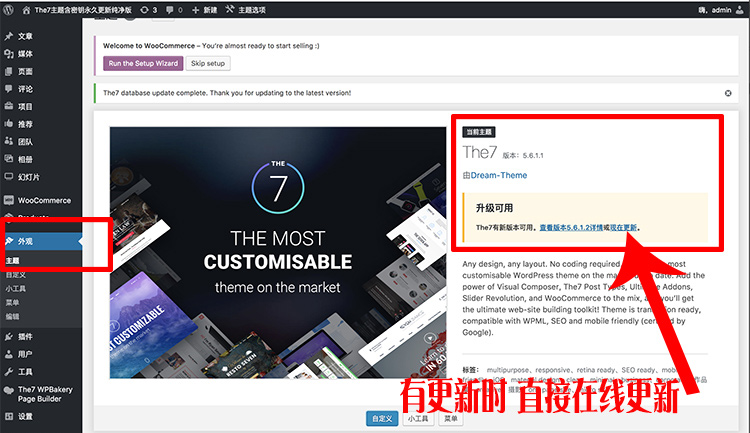Open 插件 plugins in the sidebar
Image resolution: width=750 pixels, height=433 pixels.
(25, 336)
